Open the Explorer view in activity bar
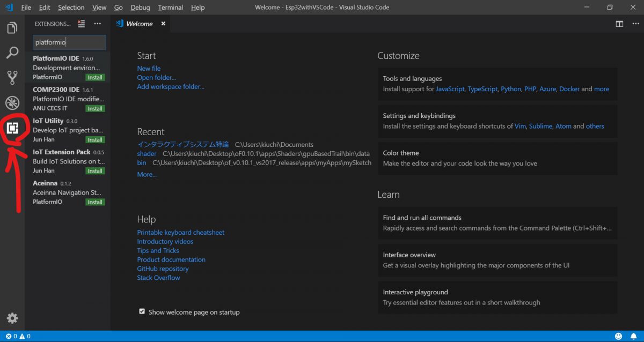 (x=12, y=28)
